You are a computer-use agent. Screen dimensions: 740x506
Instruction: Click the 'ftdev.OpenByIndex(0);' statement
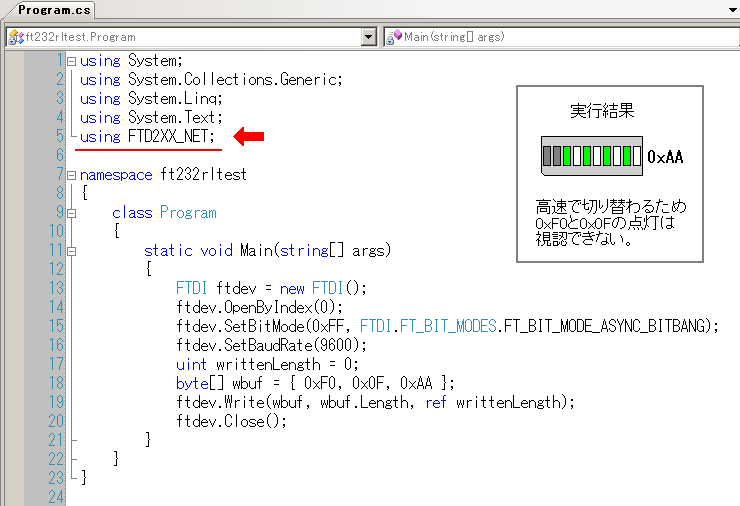coord(259,307)
